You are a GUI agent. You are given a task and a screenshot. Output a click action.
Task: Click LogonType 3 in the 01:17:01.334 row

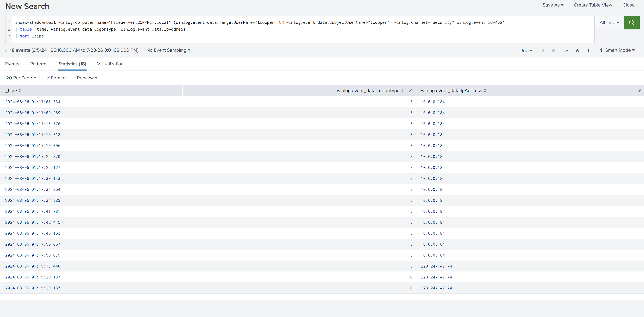coord(411,102)
